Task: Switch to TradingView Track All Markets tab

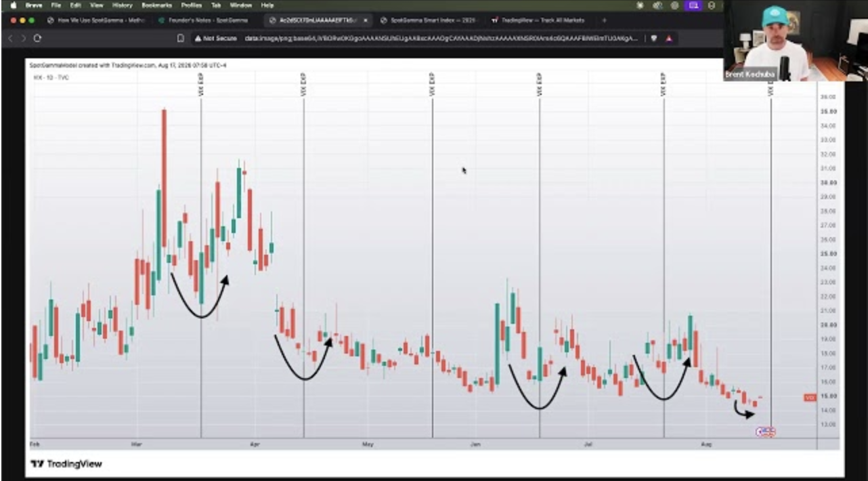Action: (540, 20)
